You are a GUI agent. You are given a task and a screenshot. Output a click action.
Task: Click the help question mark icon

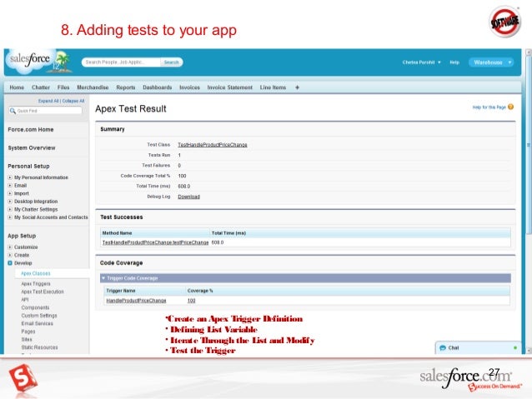(x=510, y=107)
